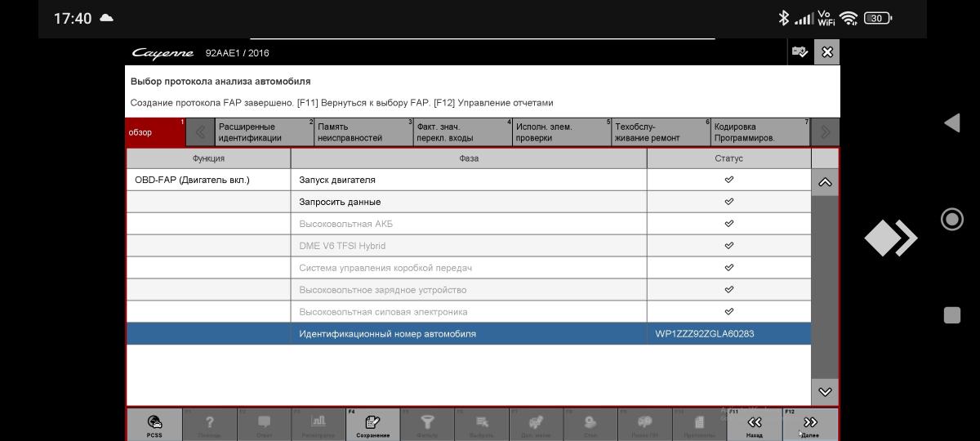Click the checkmark status for DME V6 TFSI Hybrid
The width and height of the screenshot is (980, 441).
tap(728, 246)
